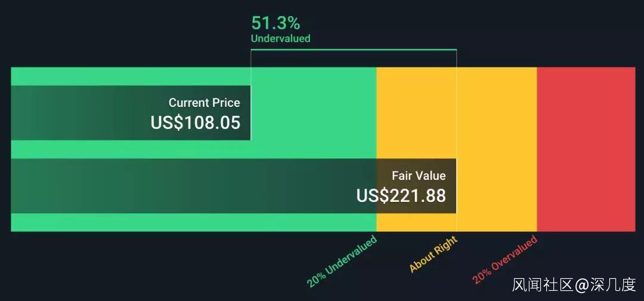
Task: Click the US$108.05 price value
Action: (196, 122)
